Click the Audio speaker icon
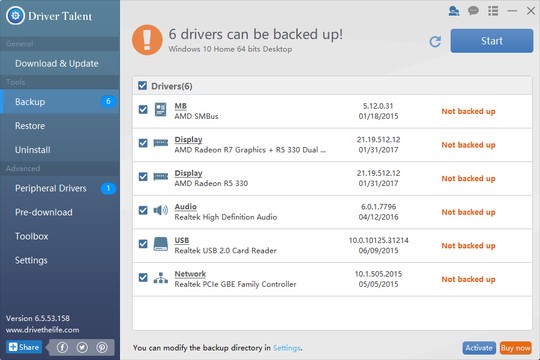 click(160, 210)
